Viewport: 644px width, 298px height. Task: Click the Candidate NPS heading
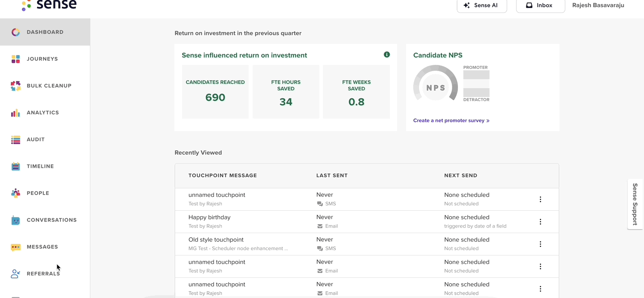click(x=438, y=55)
